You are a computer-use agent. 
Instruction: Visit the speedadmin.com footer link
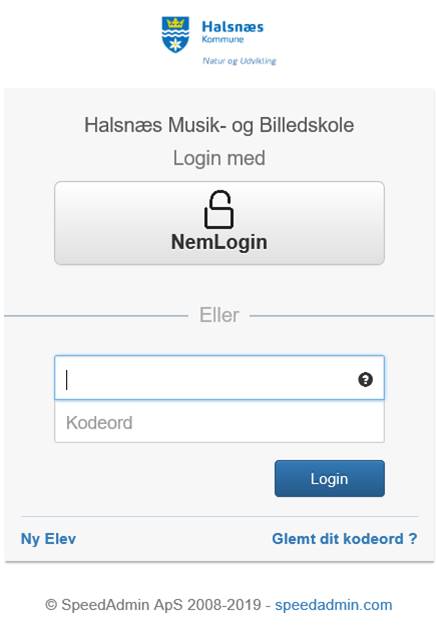333,605
